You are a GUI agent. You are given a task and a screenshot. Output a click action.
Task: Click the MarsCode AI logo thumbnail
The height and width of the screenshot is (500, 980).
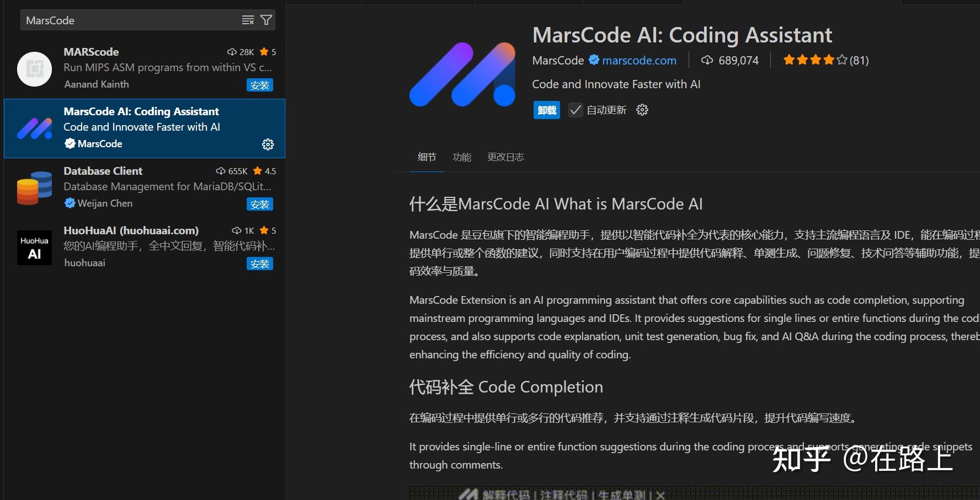click(462, 74)
